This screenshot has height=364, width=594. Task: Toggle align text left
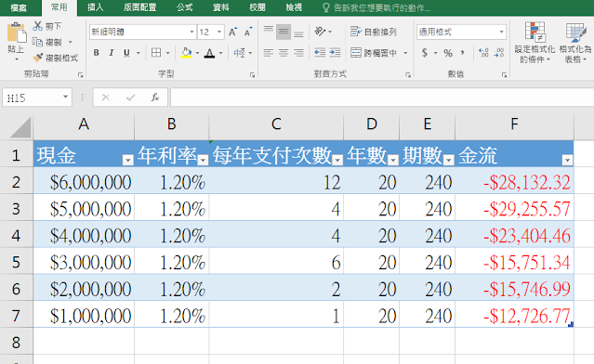(269, 53)
